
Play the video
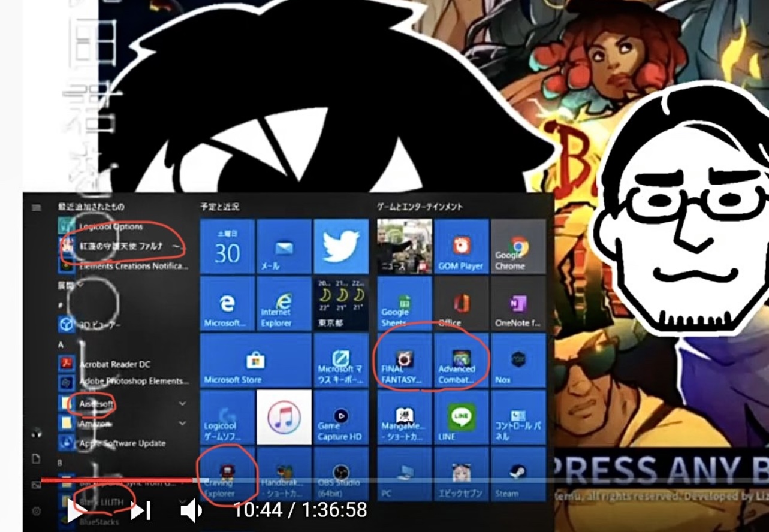pos(76,511)
